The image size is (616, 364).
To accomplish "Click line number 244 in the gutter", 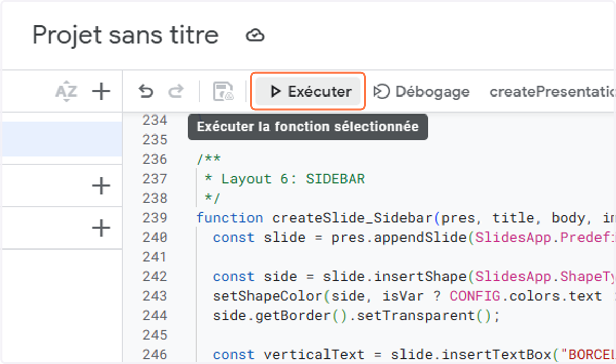I will pos(155,315).
